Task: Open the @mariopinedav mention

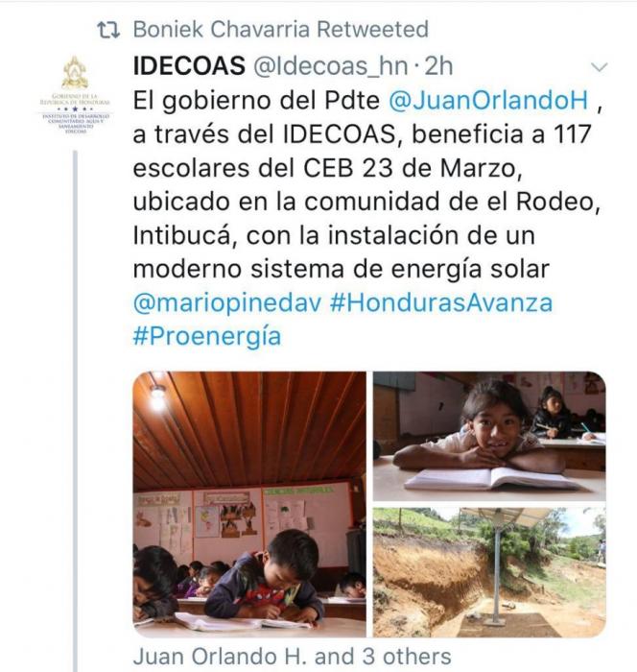Action: (x=227, y=303)
